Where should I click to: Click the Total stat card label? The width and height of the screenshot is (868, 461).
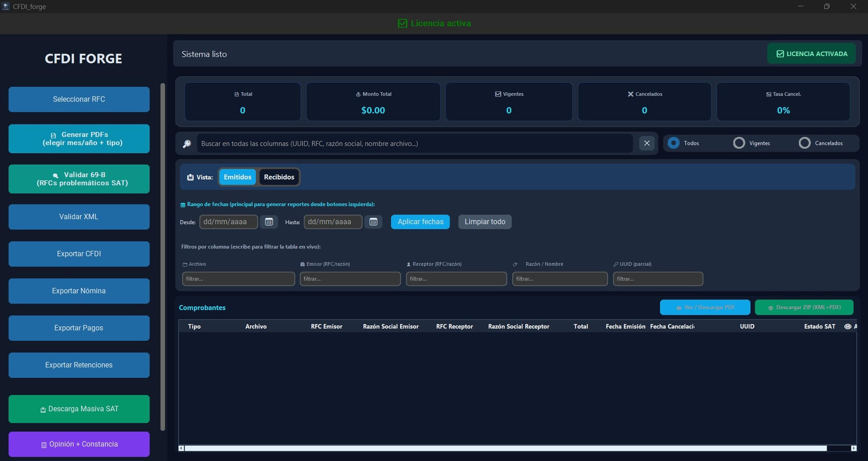243,94
